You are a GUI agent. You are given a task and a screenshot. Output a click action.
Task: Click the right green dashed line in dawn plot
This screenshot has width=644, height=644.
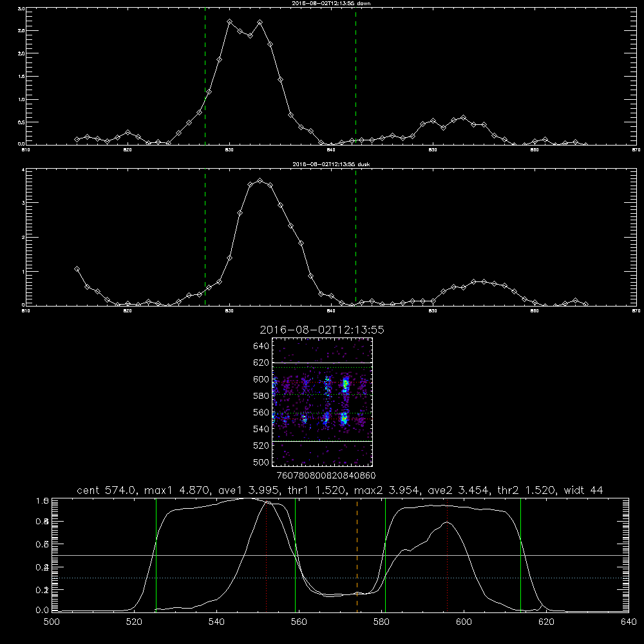point(355,78)
